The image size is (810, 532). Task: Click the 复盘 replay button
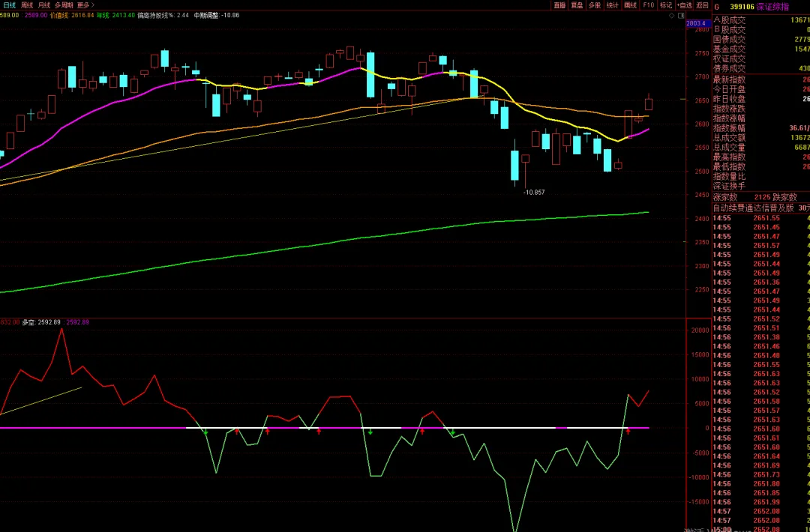click(577, 5)
